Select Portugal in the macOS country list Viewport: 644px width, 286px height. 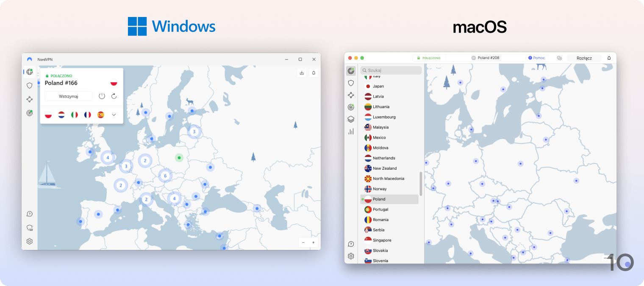[389, 209]
